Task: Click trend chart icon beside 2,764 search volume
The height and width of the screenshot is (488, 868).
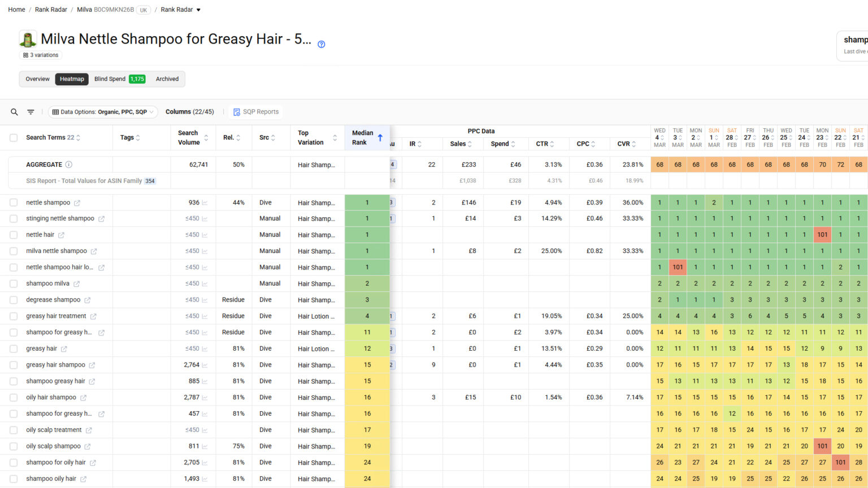Action: [205, 365]
